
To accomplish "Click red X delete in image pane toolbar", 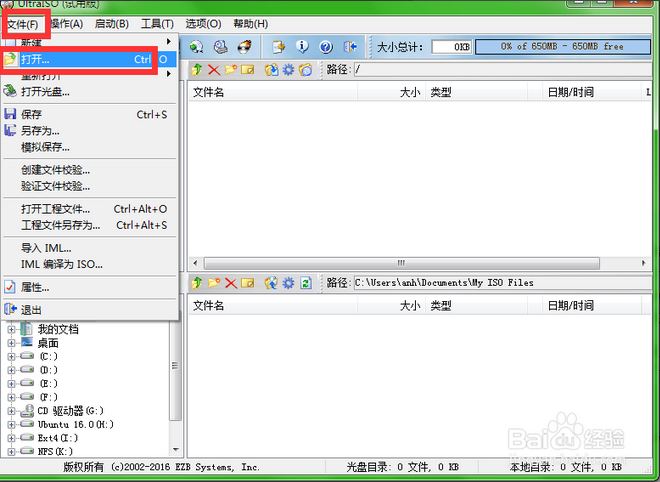I will [x=214, y=69].
